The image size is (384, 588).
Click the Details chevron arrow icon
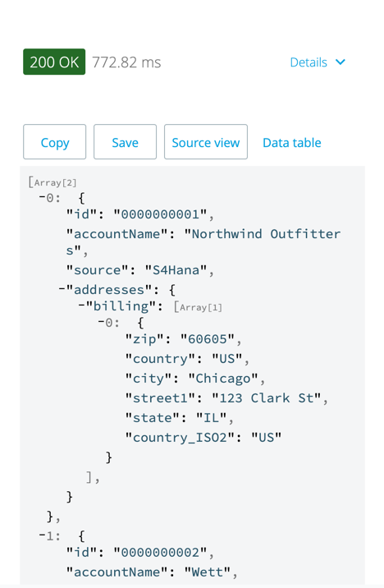pos(341,62)
